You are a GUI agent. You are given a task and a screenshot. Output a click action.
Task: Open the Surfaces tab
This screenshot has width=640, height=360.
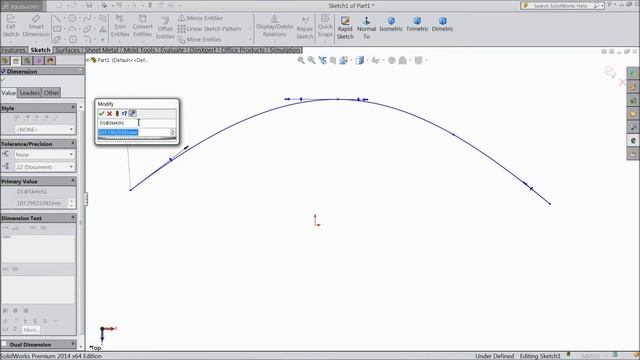pyautogui.click(x=67, y=50)
